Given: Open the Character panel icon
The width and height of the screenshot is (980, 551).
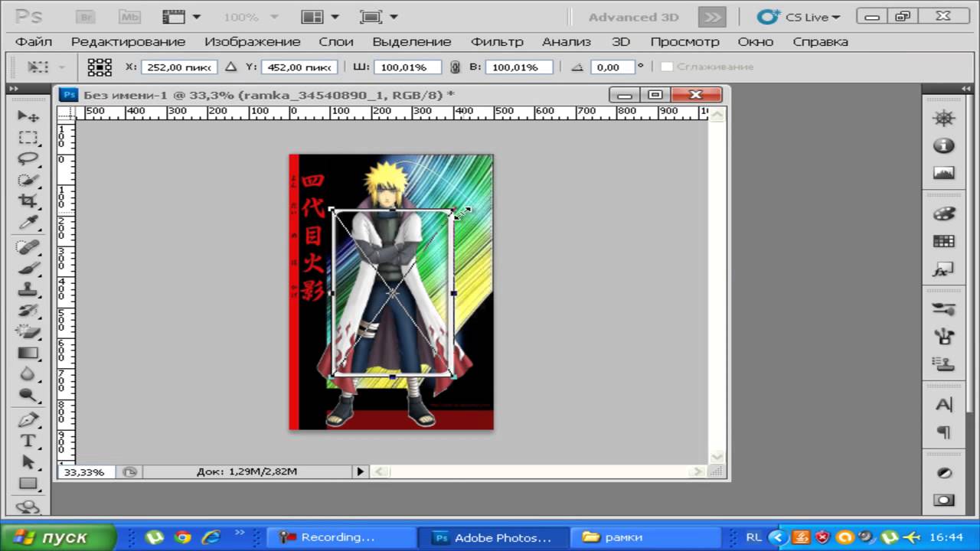Looking at the screenshot, I should (943, 404).
